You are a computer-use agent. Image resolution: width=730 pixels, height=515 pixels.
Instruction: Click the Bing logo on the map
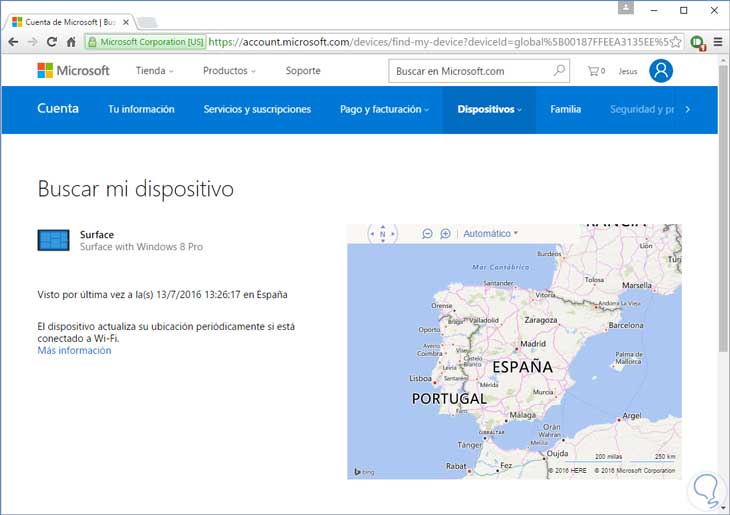pyautogui.click(x=364, y=472)
